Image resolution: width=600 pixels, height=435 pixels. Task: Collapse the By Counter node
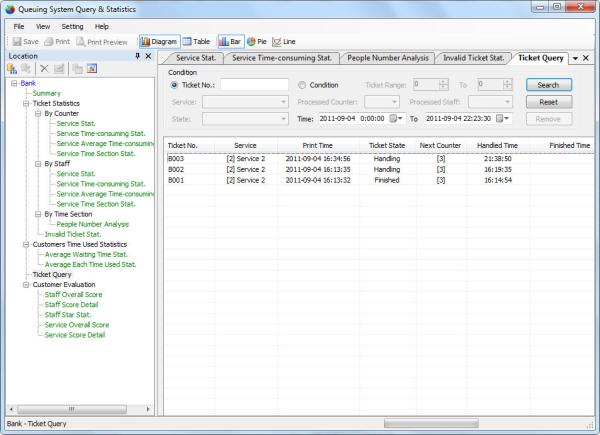coord(38,114)
